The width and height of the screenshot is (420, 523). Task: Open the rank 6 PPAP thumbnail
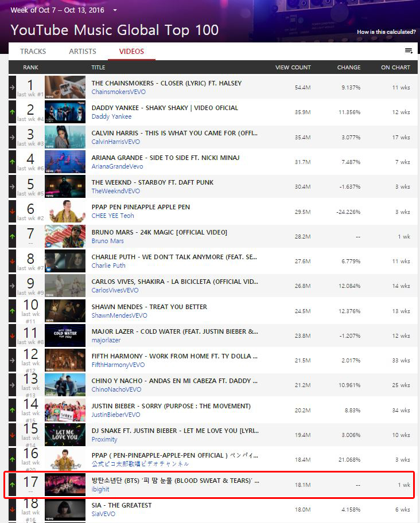[x=65, y=211]
